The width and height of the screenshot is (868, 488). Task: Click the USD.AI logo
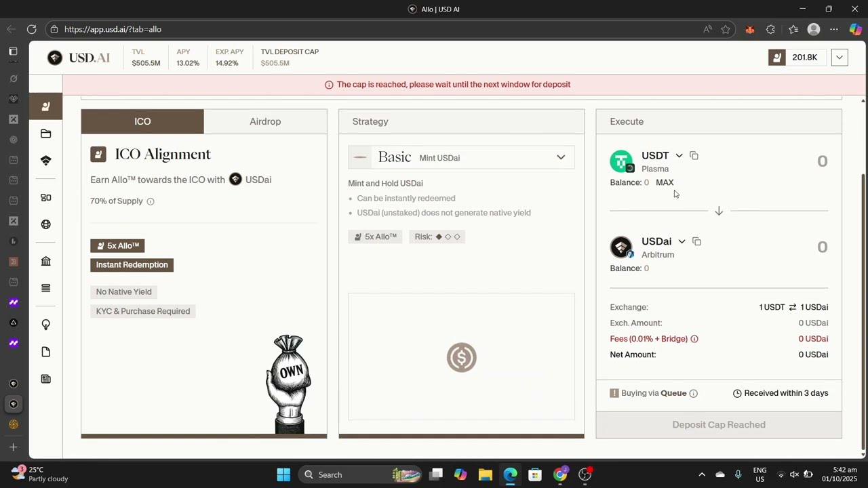(x=79, y=58)
